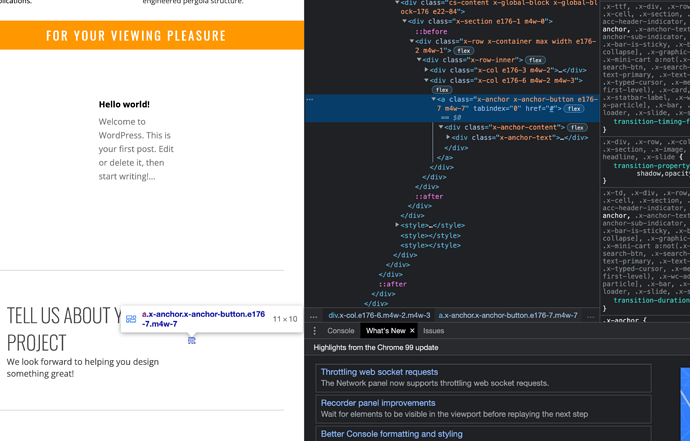Collapse the x-anchor-content div node
Screen dimensions: 690x441
(x=441, y=127)
